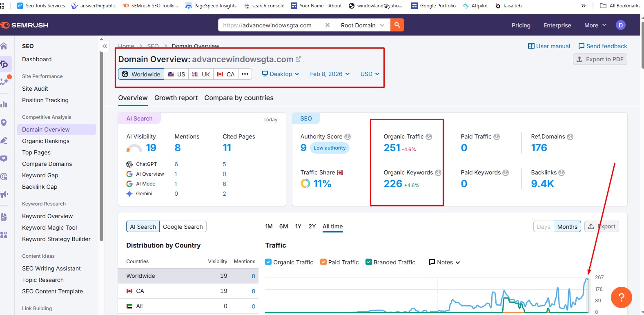Click the info icon next to Organic Keywords
The height and width of the screenshot is (315, 644).
pyautogui.click(x=438, y=173)
